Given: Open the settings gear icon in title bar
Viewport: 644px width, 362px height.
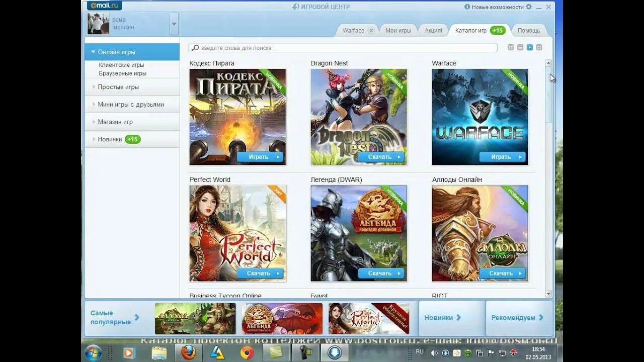Looking at the screenshot, I should [529, 7].
